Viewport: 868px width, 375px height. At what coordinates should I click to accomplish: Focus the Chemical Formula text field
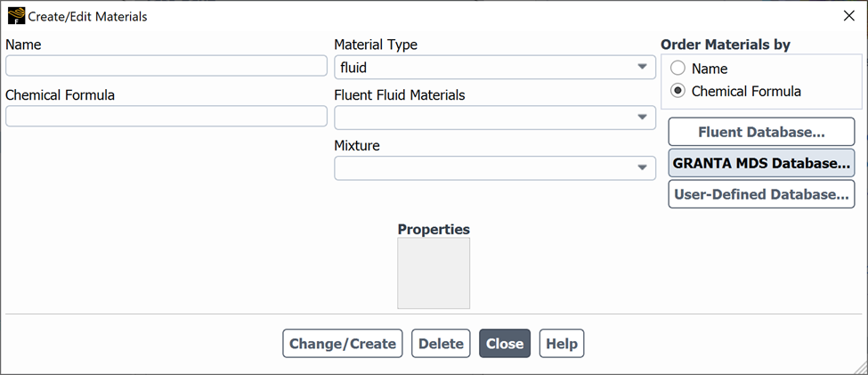point(166,116)
